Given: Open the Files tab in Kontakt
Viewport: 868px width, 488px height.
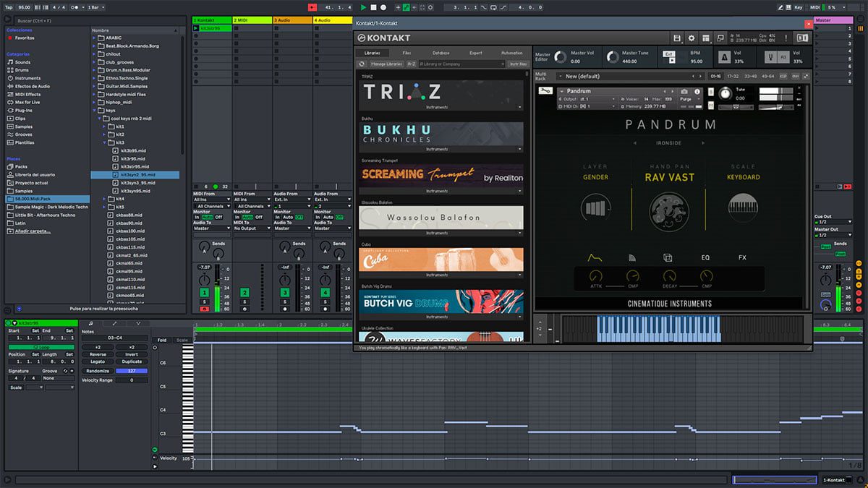Looking at the screenshot, I should [x=407, y=53].
